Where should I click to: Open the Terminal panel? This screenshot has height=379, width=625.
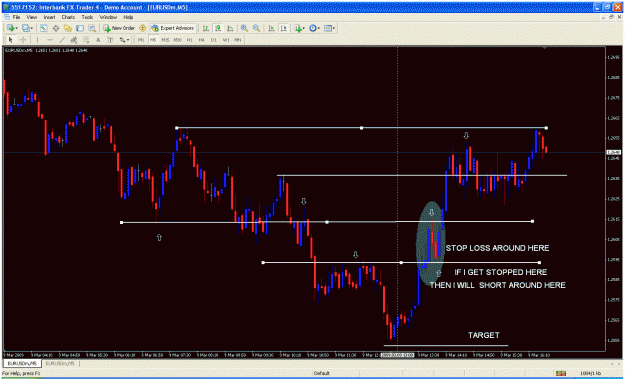(x=80, y=28)
